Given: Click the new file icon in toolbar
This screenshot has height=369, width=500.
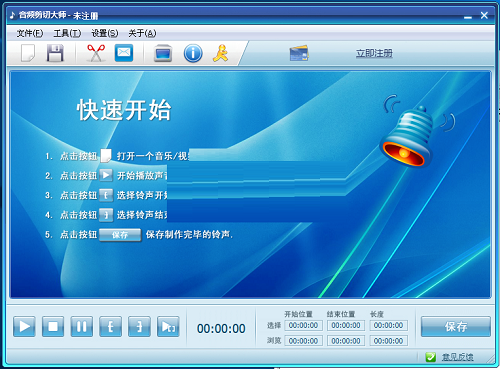Looking at the screenshot, I should pos(28,53).
